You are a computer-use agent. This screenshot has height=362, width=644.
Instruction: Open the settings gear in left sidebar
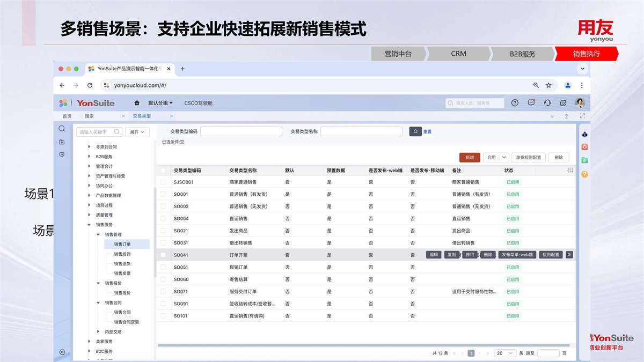pos(62,352)
